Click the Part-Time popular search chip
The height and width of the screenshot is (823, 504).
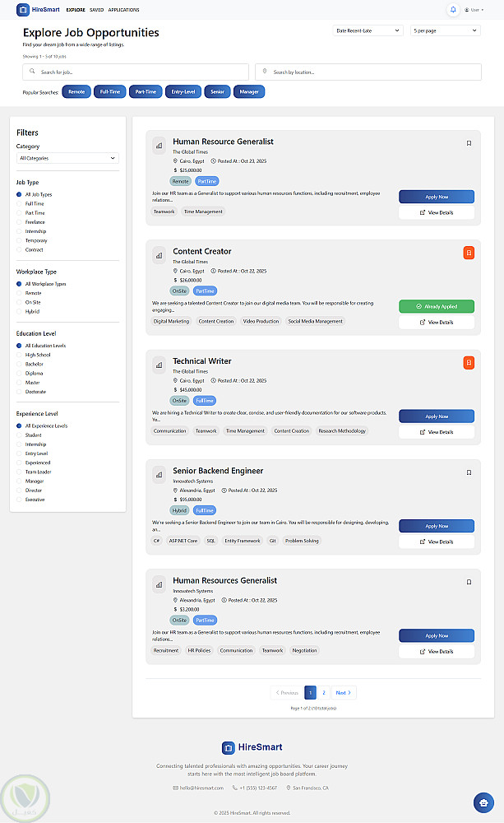[146, 92]
